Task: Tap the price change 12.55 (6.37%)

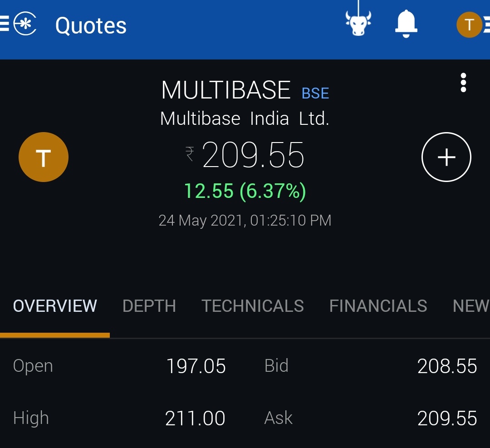Action: [x=245, y=191]
